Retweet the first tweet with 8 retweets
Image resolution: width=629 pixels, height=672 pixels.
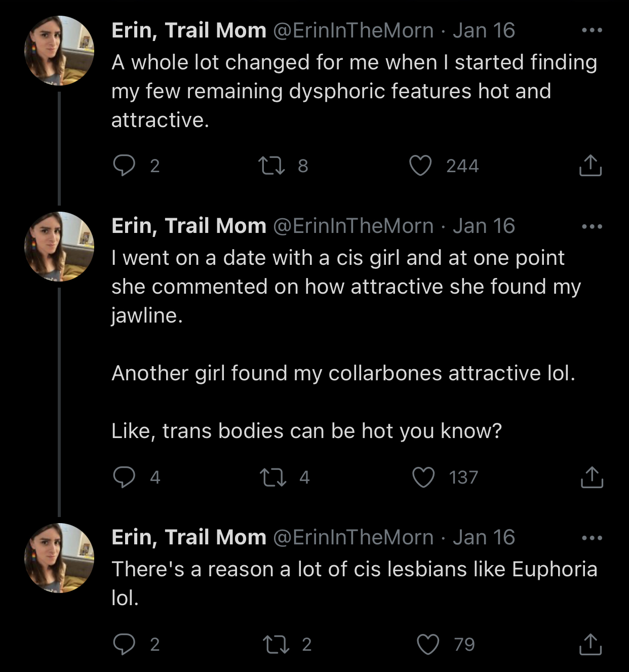[271, 166]
